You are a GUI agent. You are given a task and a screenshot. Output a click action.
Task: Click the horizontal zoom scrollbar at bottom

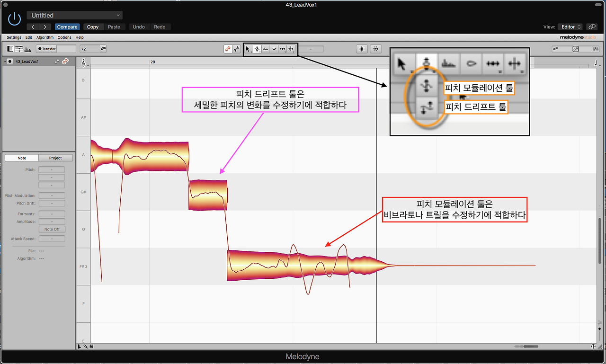531,346
